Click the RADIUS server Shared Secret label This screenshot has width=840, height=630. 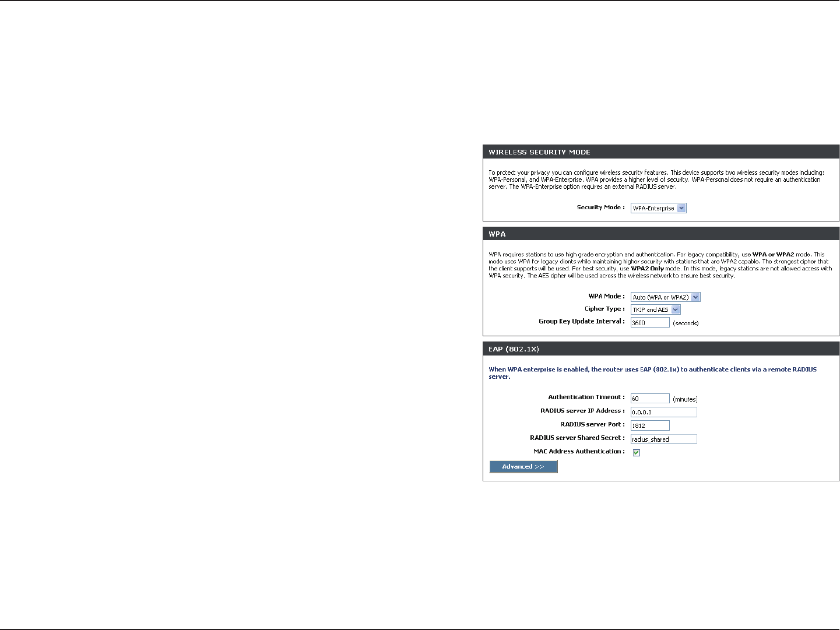click(x=577, y=438)
